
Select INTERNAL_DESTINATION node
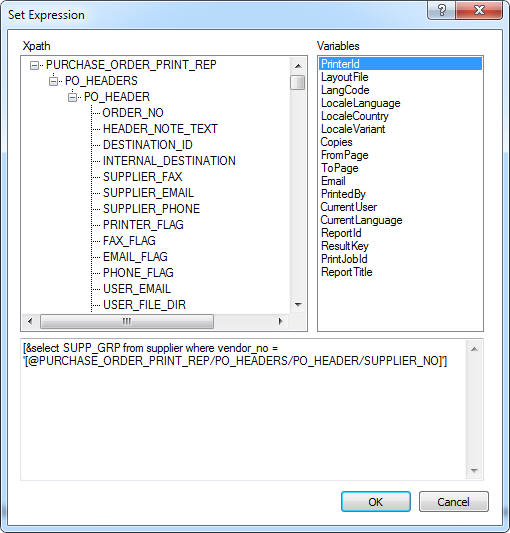click(x=169, y=161)
